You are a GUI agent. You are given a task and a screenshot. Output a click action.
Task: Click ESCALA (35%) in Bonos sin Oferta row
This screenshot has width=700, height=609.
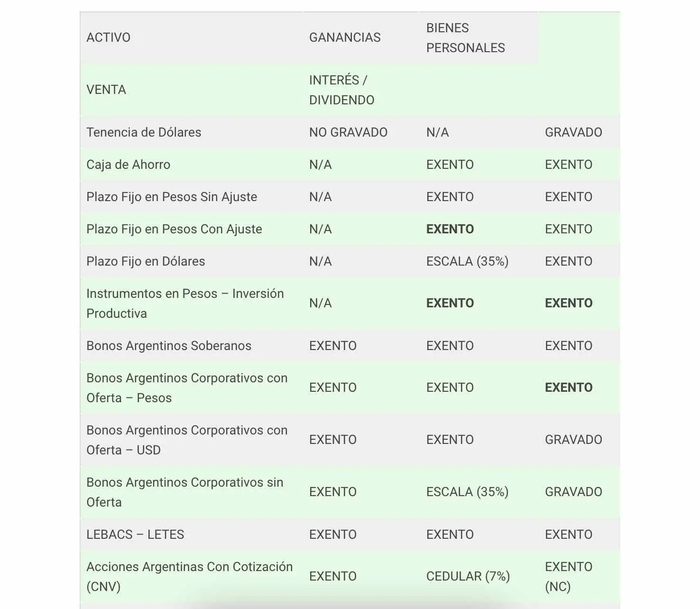click(x=467, y=492)
